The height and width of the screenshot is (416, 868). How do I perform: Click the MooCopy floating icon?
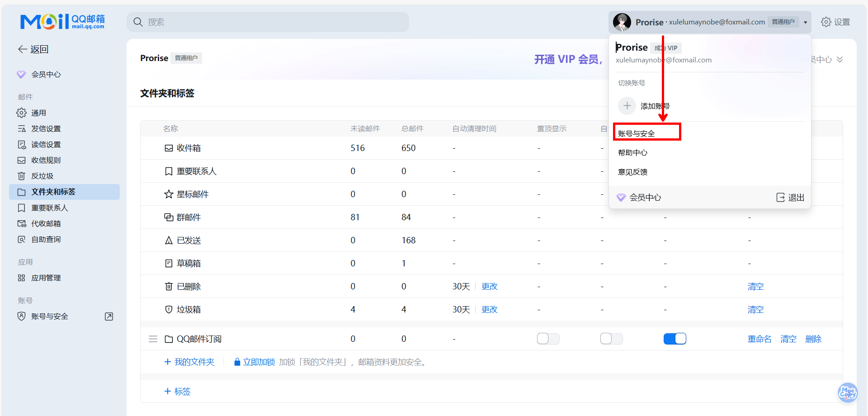(x=847, y=392)
